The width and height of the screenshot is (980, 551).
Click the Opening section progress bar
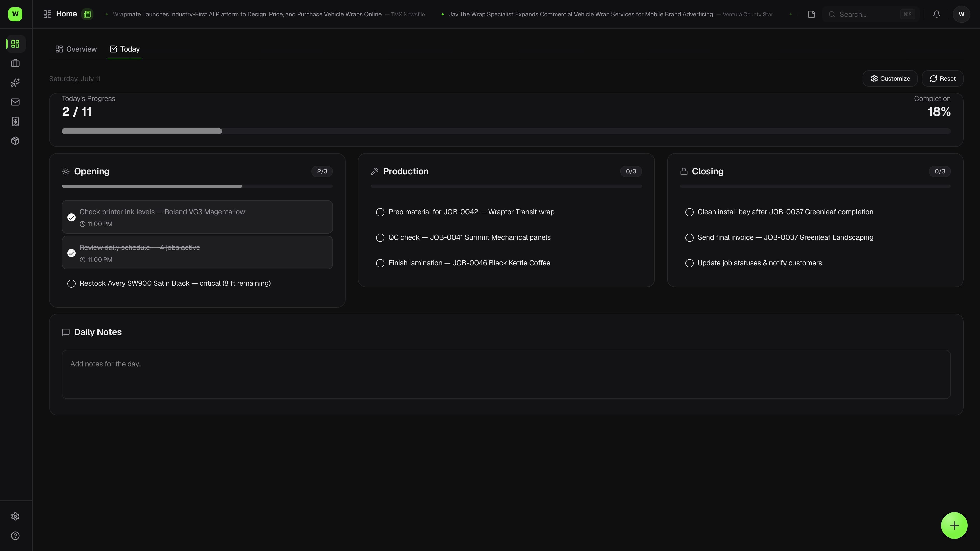click(x=197, y=186)
